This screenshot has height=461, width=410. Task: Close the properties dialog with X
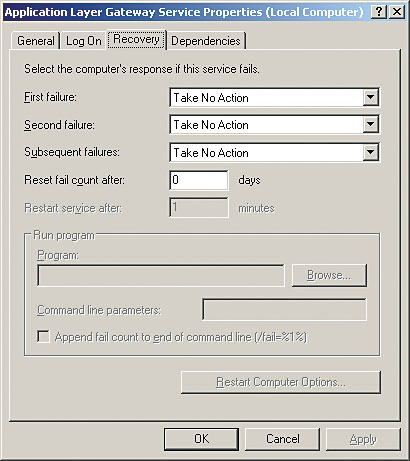click(x=397, y=12)
